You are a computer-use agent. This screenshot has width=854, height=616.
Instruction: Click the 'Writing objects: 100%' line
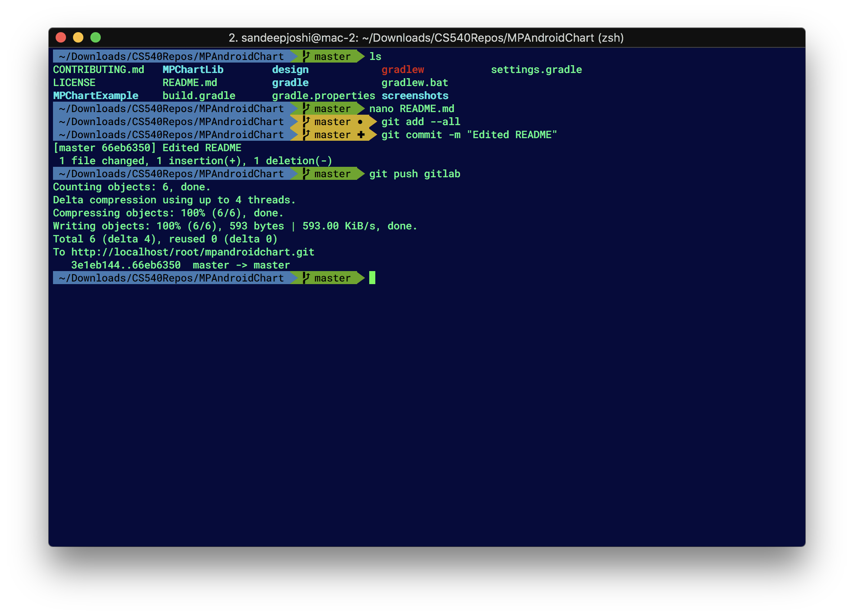pos(235,226)
